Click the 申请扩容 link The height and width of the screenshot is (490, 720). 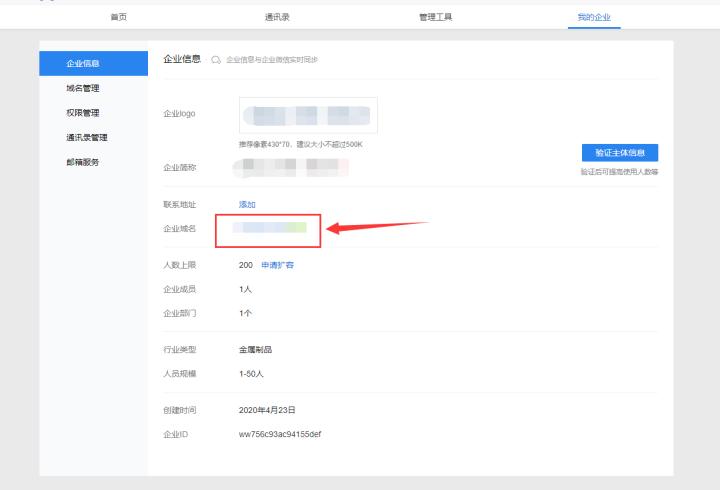tap(277, 265)
